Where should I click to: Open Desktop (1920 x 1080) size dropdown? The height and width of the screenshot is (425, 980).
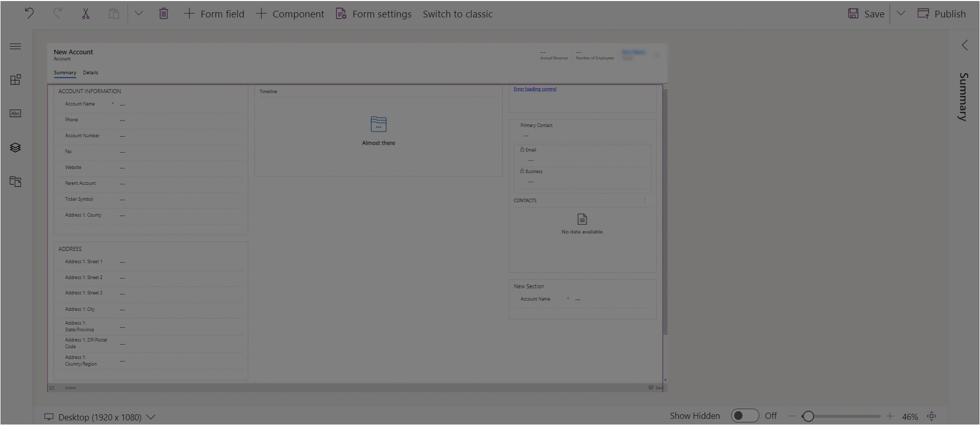tap(100, 417)
